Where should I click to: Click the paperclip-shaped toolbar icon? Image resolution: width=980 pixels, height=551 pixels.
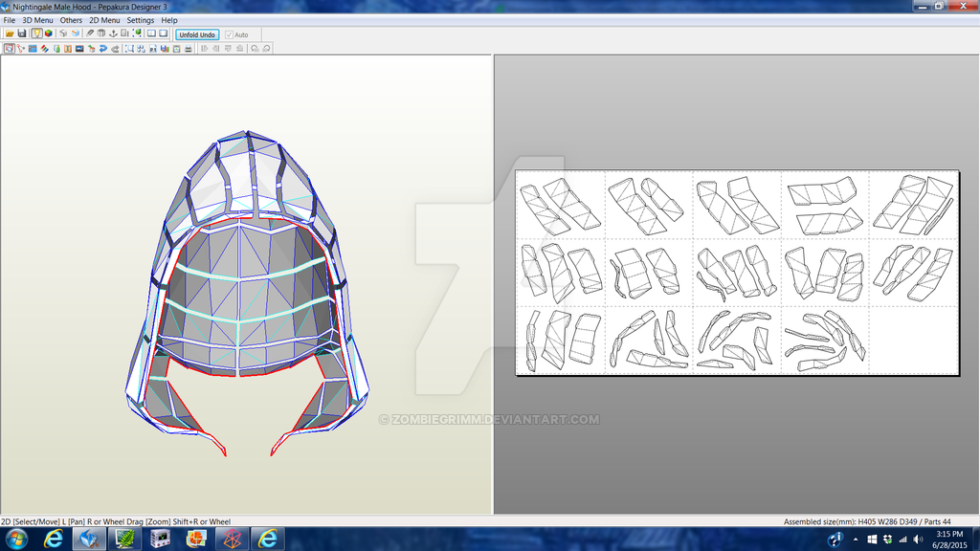tap(89, 33)
